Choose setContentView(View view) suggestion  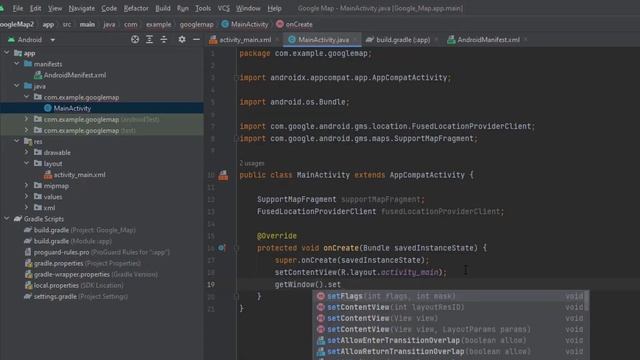tap(450, 318)
